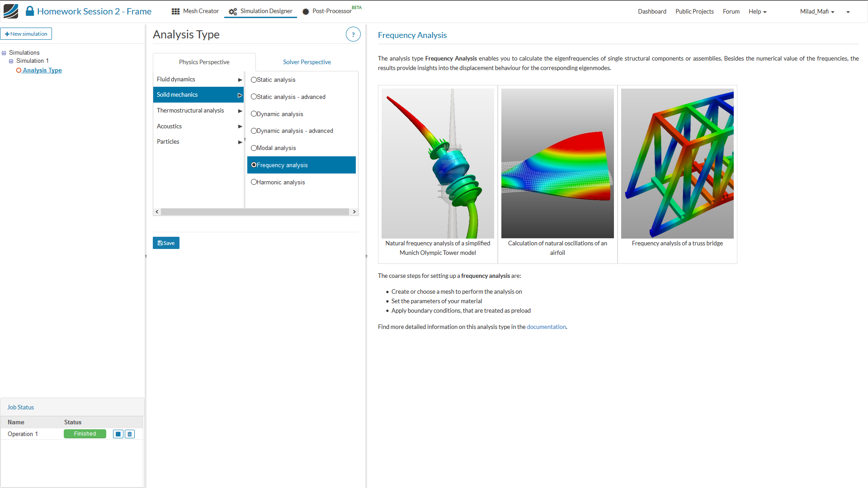Collapse the Simulations tree node
868x488 pixels.
tap(4, 53)
